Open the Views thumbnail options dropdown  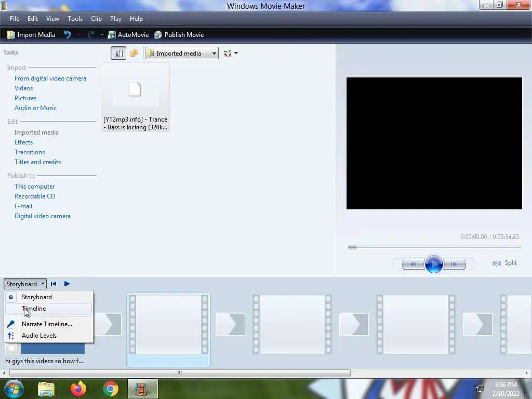[231, 54]
